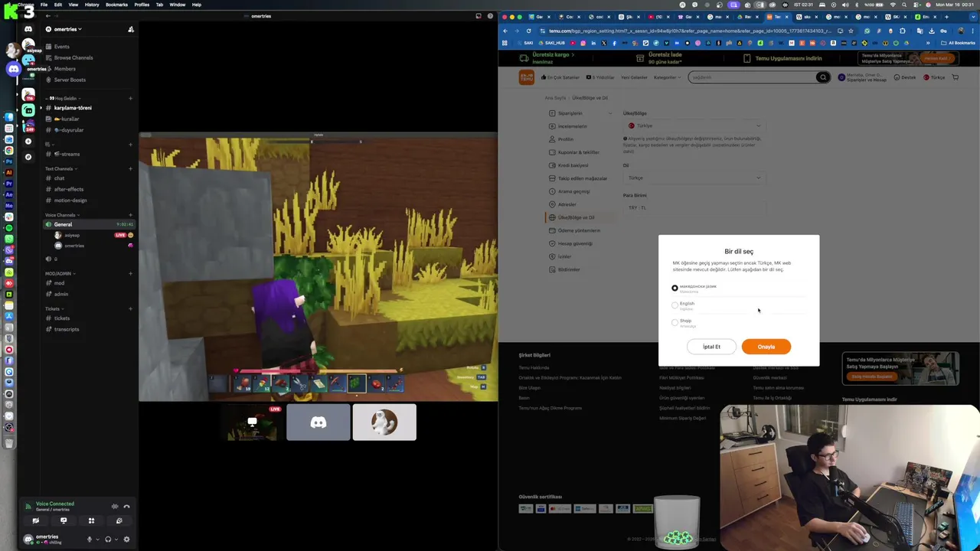Open soundboard in voice panel
The image size is (980, 551).
click(119, 520)
